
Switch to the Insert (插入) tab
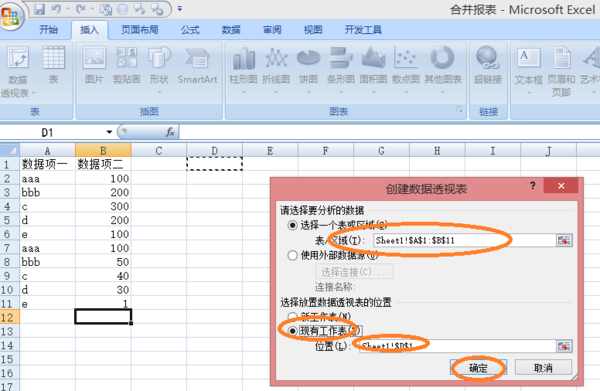90,30
